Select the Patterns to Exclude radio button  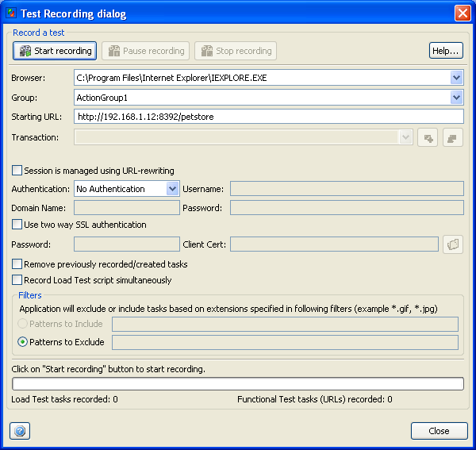23,343
